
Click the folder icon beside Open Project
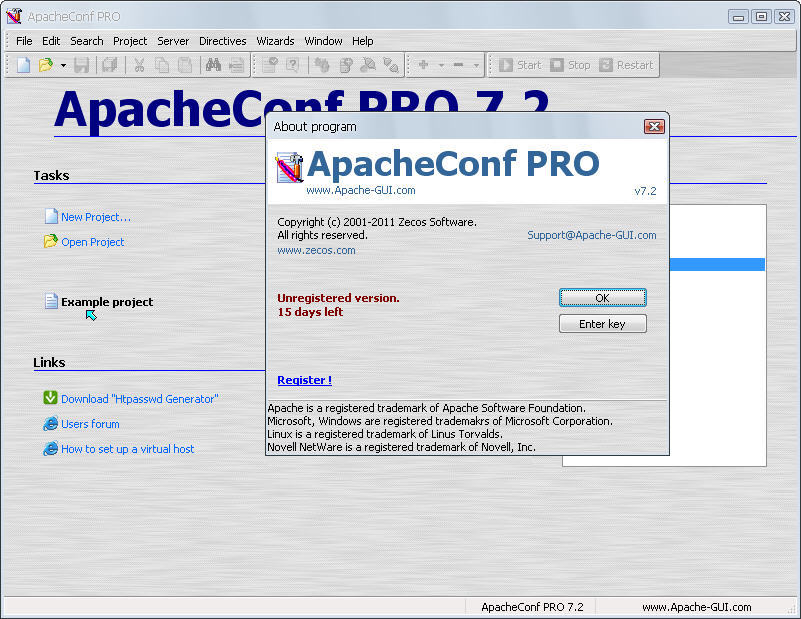[51, 241]
